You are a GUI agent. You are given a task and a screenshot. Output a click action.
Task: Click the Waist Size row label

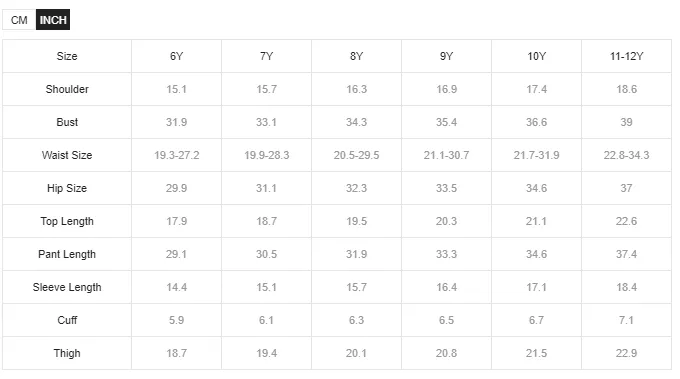point(67,155)
